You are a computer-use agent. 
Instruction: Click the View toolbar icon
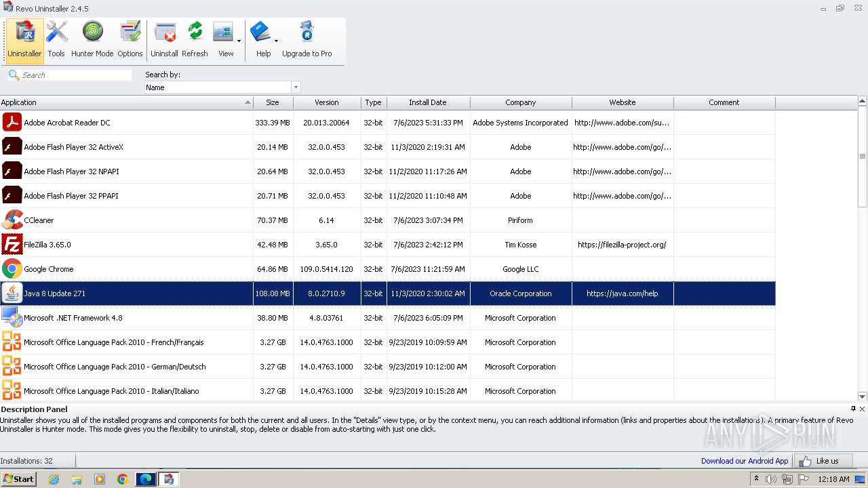[224, 40]
